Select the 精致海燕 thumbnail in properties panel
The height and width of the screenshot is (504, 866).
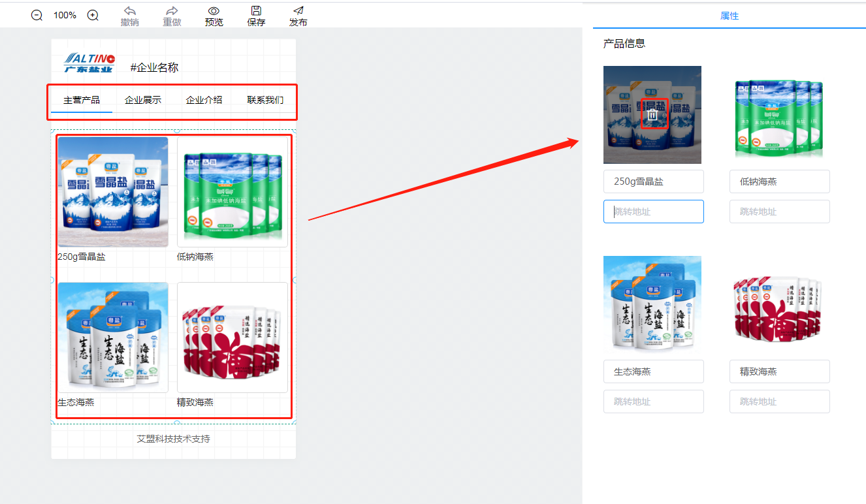pyautogui.click(x=779, y=305)
